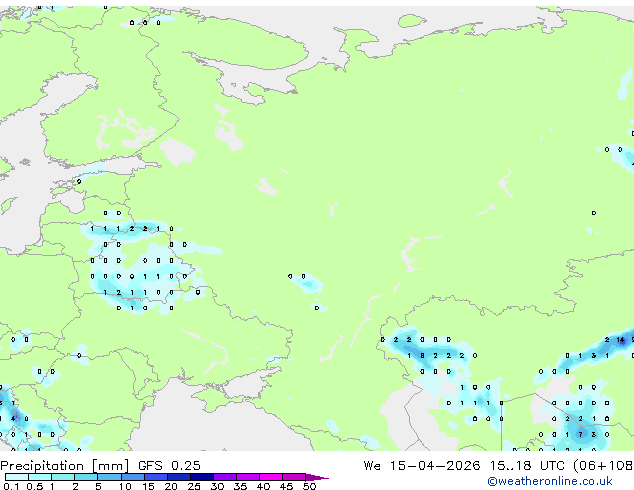Click the 'GFS 0.25' model label
The image size is (634, 490).
coord(169,466)
